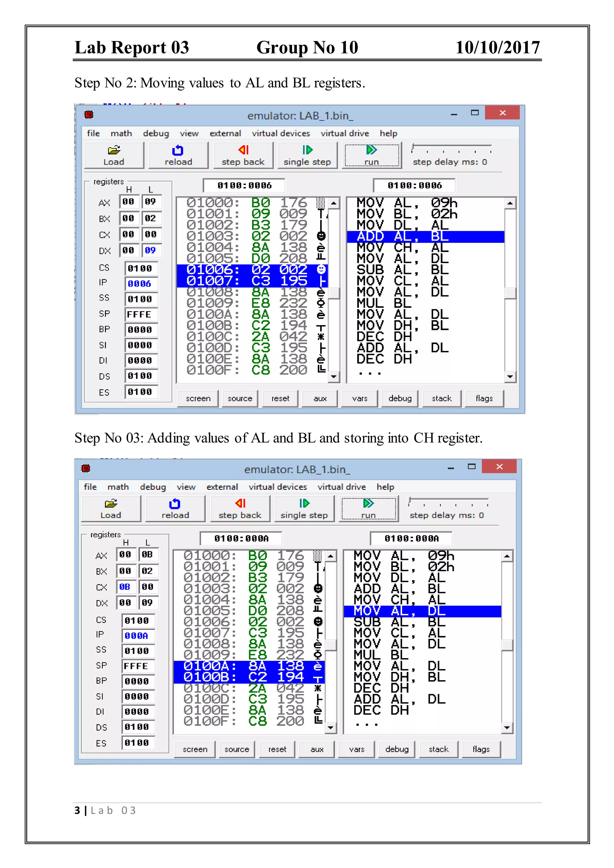Select memory row 0100C in bottom window

[x=249, y=688]
